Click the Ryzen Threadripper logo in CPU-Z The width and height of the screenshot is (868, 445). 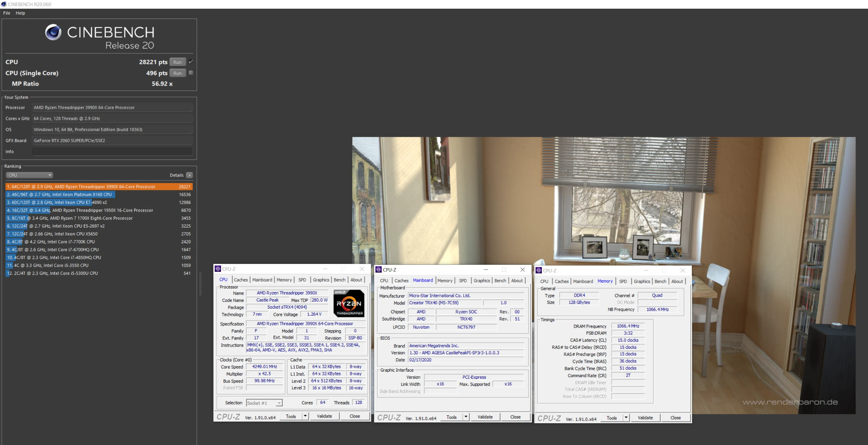click(349, 303)
